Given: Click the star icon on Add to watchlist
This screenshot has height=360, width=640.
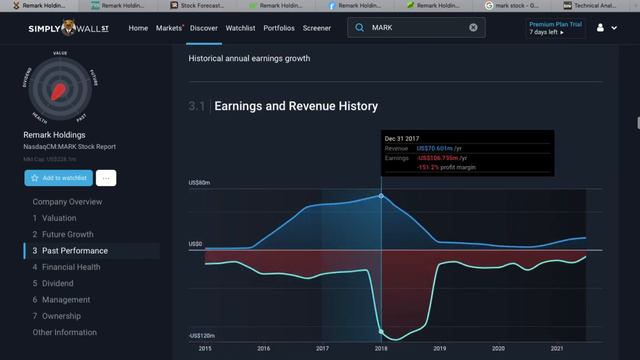Looking at the screenshot, I should tap(35, 178).
